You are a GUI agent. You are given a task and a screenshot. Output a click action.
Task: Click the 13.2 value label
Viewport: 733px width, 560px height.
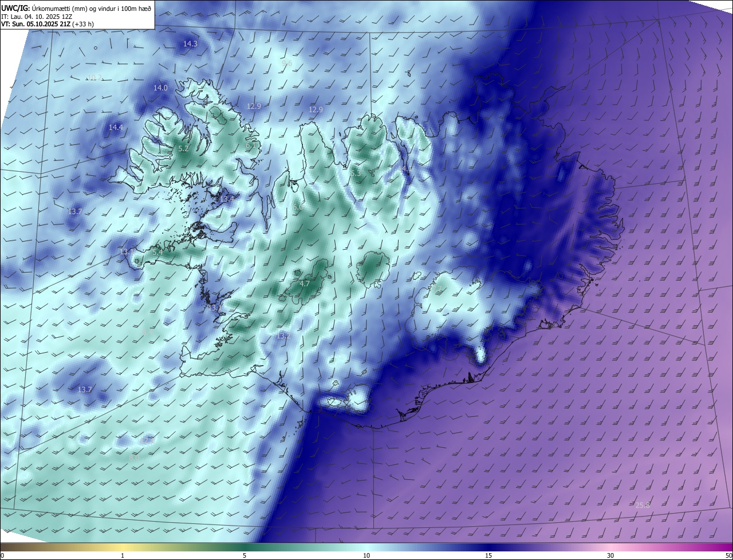point(283,336)
